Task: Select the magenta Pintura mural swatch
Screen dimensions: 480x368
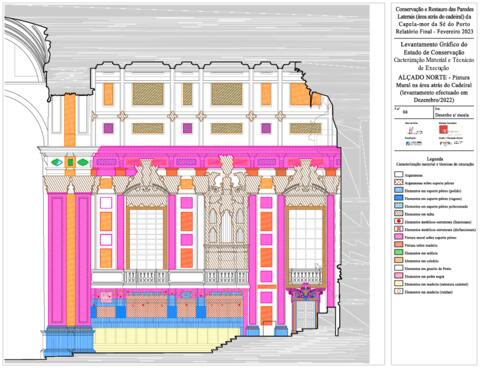Action: click(399, 237)
